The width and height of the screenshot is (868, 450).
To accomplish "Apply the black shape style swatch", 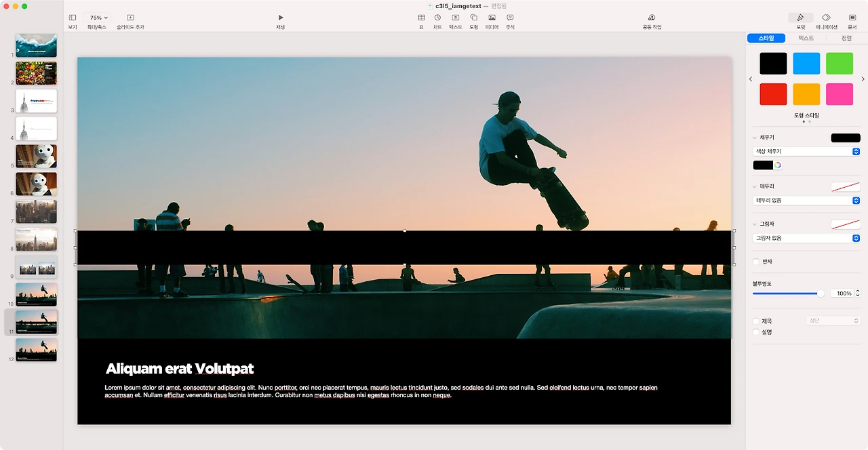I will pos(773,64).
